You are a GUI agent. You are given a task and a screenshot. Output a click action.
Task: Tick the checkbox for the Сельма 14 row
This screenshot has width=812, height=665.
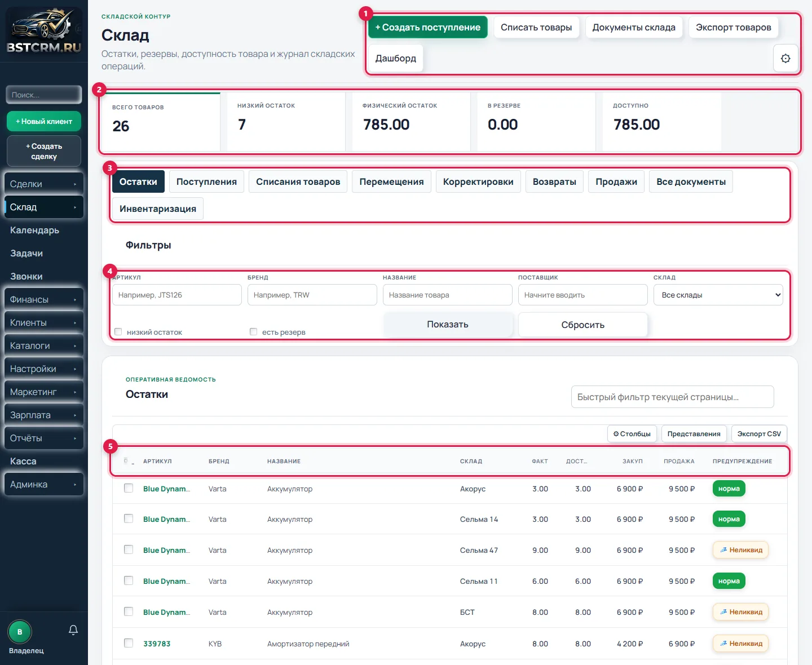point(129,518)
